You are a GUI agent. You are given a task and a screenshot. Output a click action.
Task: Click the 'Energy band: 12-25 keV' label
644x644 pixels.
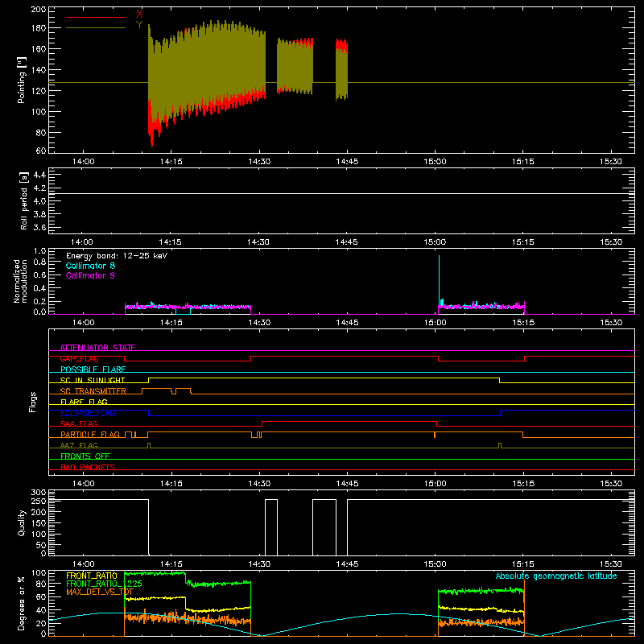click(117, 256)
